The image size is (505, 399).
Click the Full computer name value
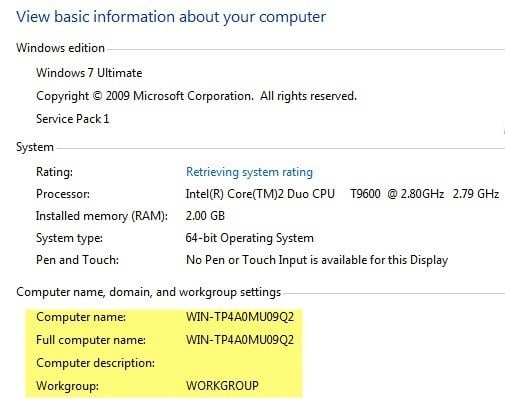click(240, 340)
